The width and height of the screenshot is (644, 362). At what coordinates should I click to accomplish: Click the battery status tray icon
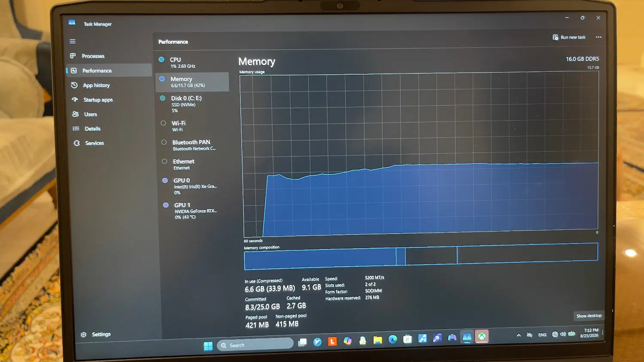(x=571, y=334)
